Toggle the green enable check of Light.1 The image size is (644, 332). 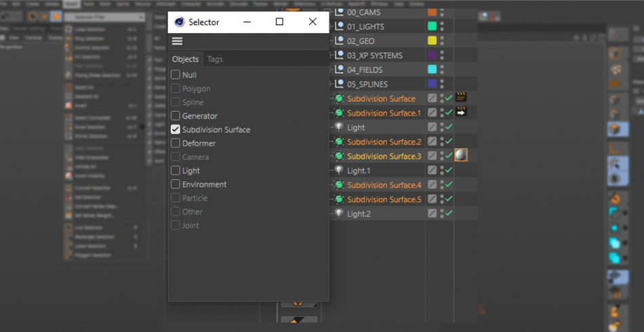click(449, 170)
